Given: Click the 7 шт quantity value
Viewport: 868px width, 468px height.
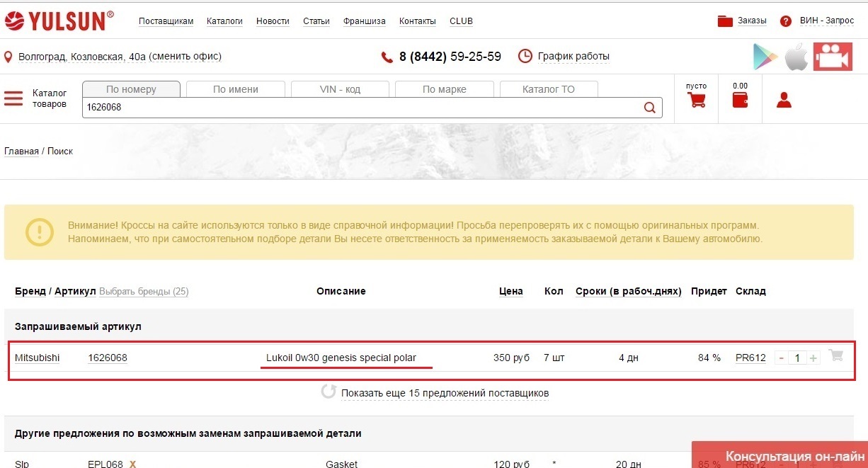Looking at the screenshot, I should [x=554, y=358].
